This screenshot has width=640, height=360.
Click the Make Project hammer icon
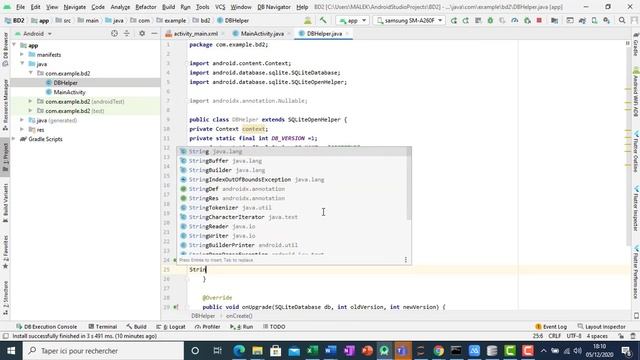323,20
